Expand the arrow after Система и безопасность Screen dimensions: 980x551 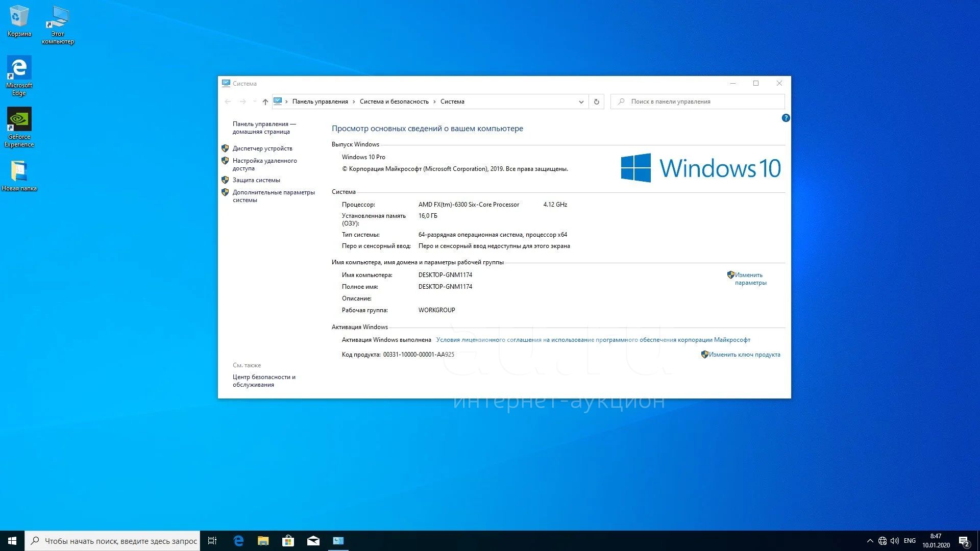coord(434,102)
